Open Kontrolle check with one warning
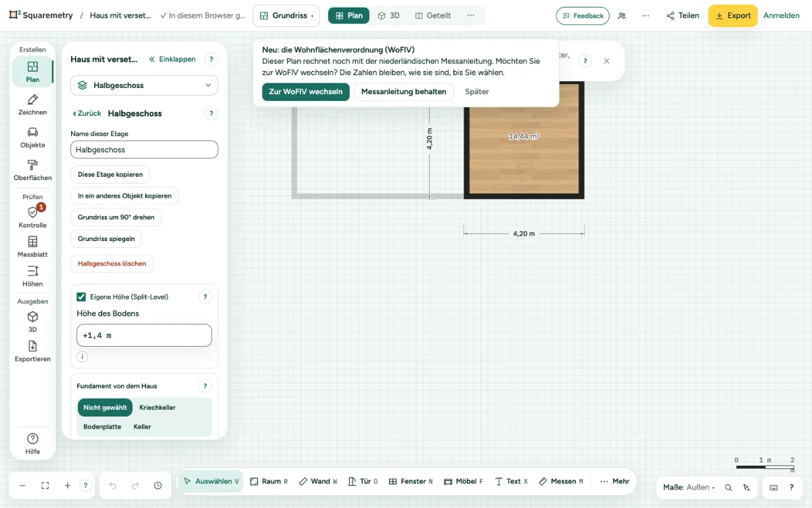 pyautogui.click(x=32, y=217)
